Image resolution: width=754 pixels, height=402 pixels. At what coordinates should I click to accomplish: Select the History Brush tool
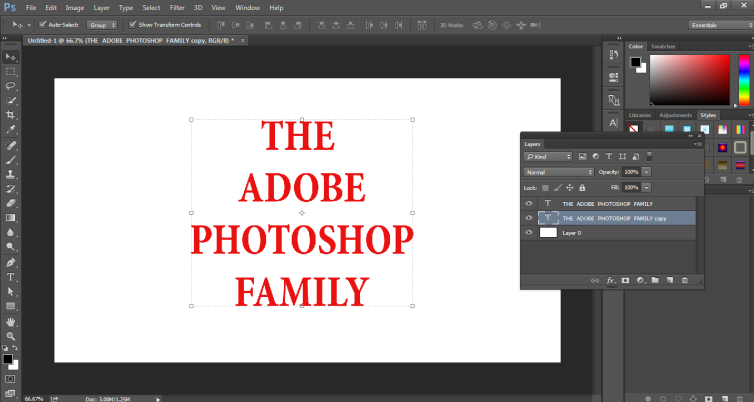11,188
